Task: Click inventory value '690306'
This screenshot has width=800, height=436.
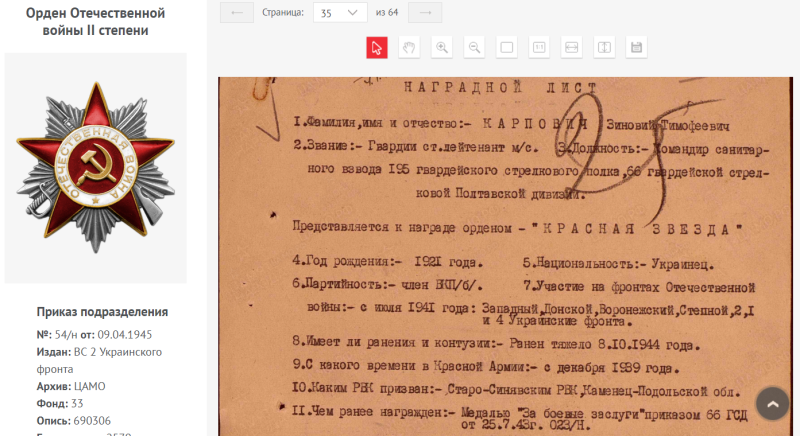Action: 92,421
